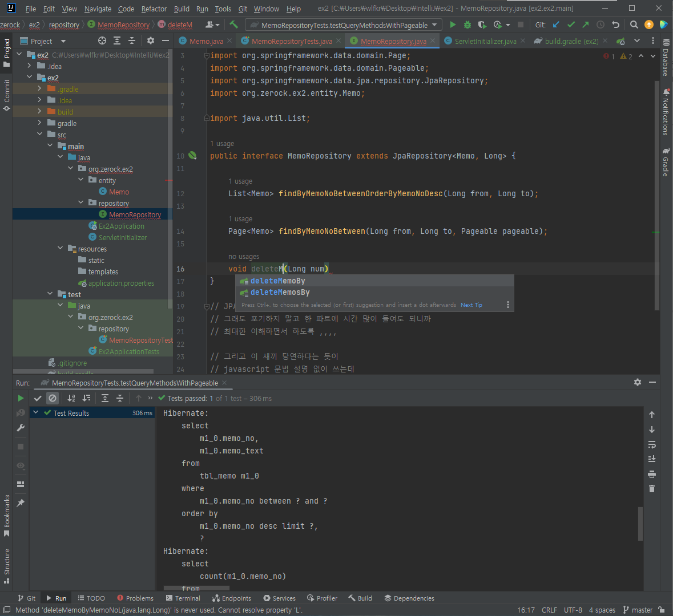Screen dimensions: 673x616
Task: Show the hidden editor tabs list chevron
Action: pos(637,40)
